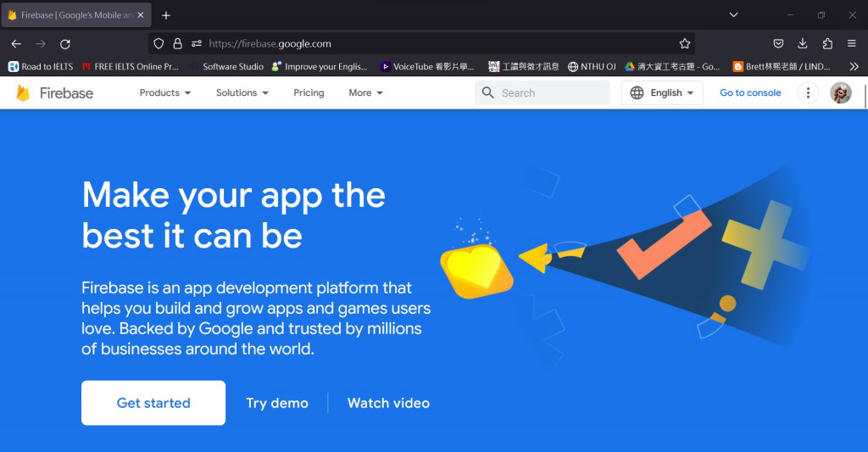
Task: Open the extensions puzzle icon
Action: pyautogui.click(x=827, y=44)
